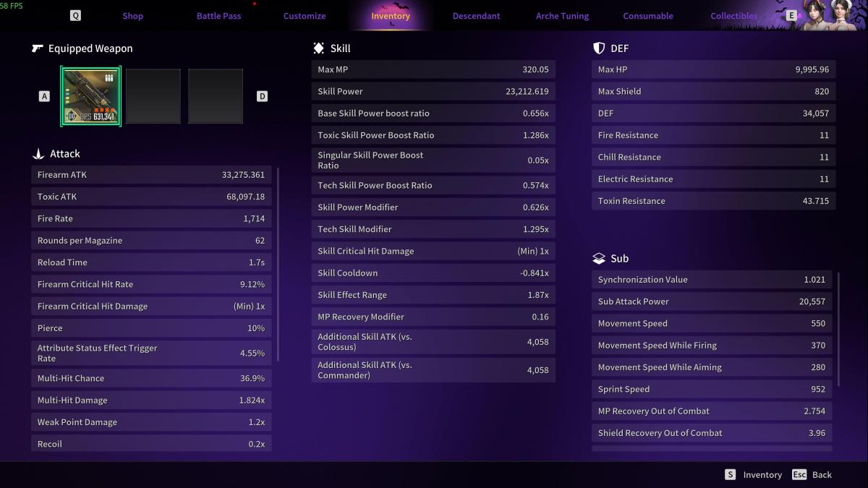
Task: Select the Collectibles tab
Action: coord(733,15)
